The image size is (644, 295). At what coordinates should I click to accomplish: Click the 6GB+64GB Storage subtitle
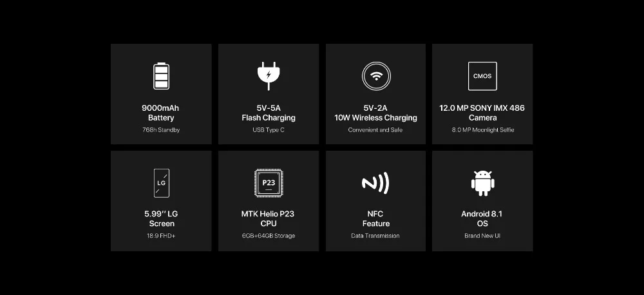(x=268, y=236)
